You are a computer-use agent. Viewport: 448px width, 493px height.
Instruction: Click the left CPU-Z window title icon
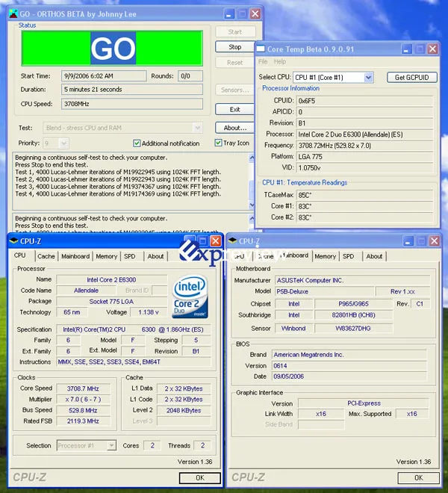pyautogui.click(x=13, y=241)
